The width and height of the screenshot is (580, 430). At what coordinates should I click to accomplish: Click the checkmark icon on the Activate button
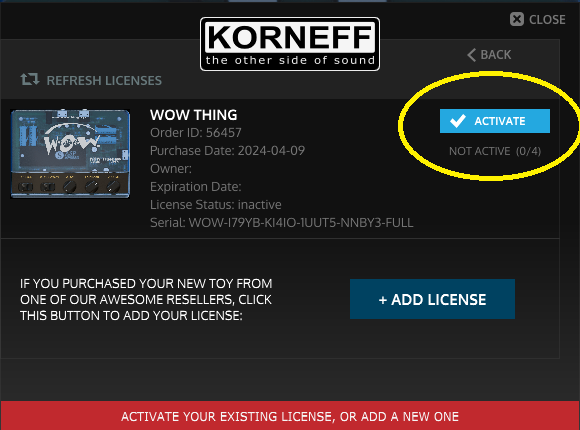tap(458, 121)
